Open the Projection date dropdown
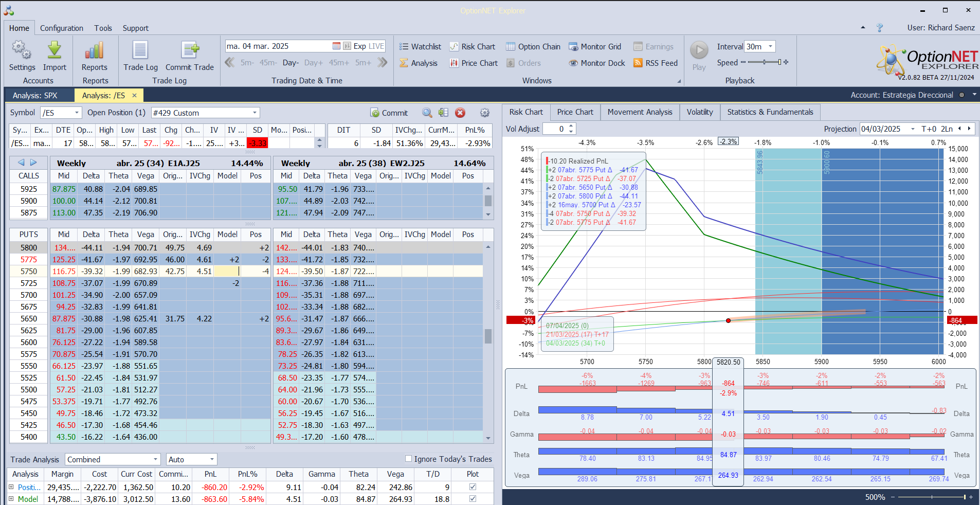This screenshot has width=980, height=505. pos(913,129)
